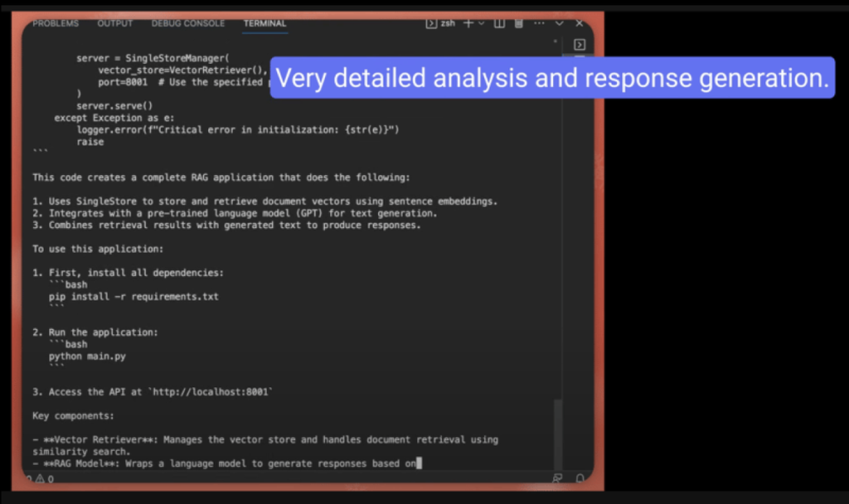Create a new terminal with plus icon

pos(468,23)
